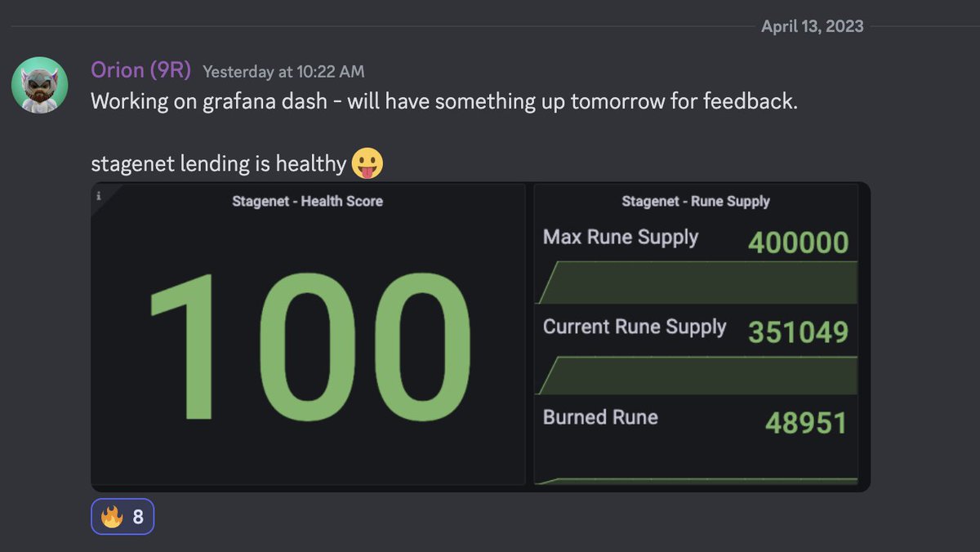
Task: Select the Burned Rune label
Action: pos(600,417)
